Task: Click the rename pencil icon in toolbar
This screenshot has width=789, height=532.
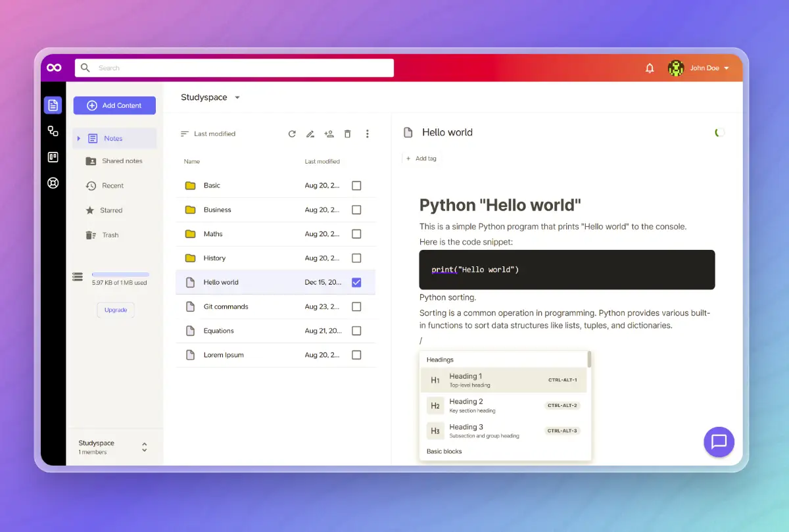Action: click(310, 134)
